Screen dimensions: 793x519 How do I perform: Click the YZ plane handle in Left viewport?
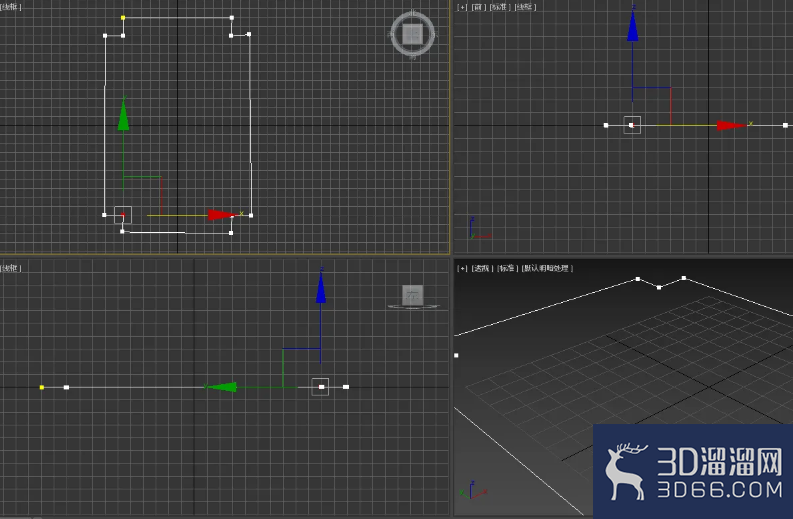(301, 368)
